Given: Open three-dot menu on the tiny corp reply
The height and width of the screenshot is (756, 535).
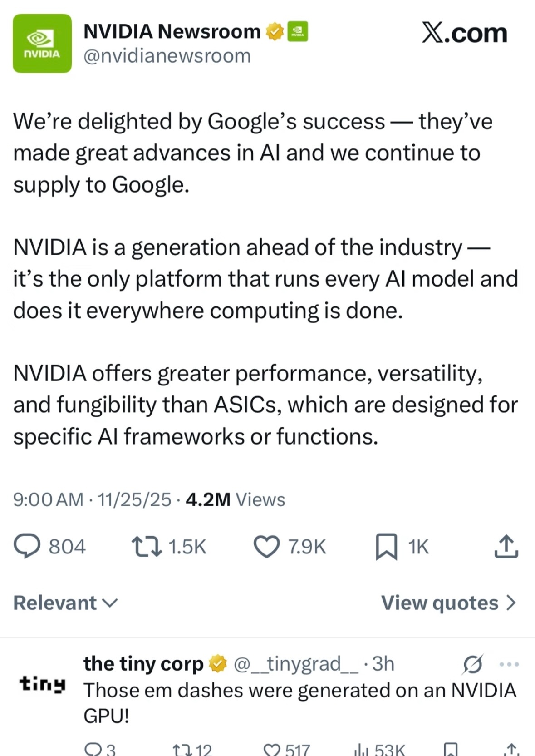Looking at the screenshot, I should 509,665.
